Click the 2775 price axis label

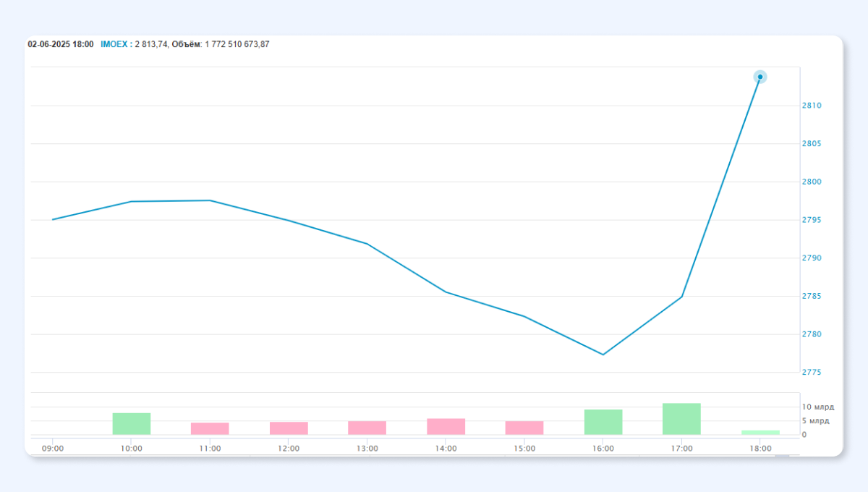812,373
